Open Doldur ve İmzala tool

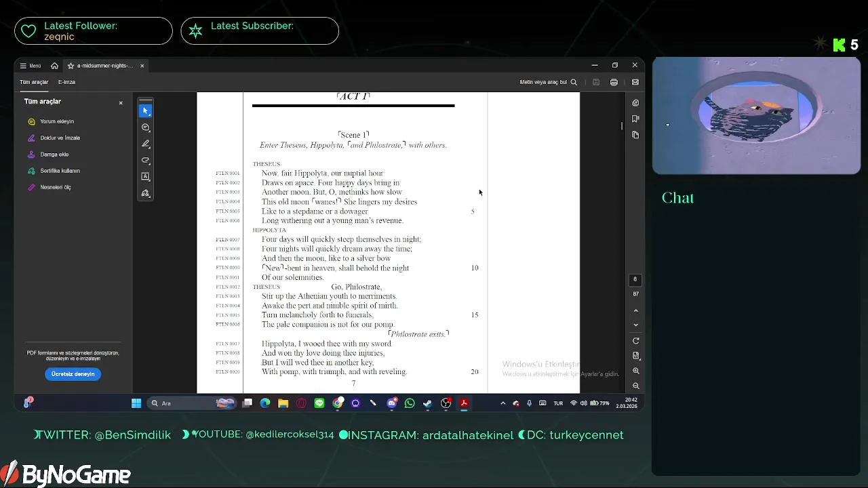(54, 138)
